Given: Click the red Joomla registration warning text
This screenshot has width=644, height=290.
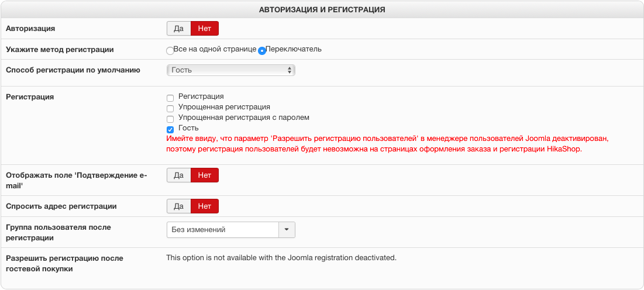Looking at the screenshot, I should click(388, 144).
